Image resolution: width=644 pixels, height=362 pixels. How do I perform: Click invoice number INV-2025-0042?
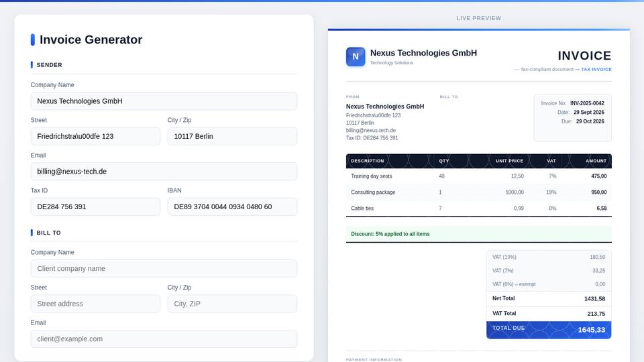coord(587,103)
